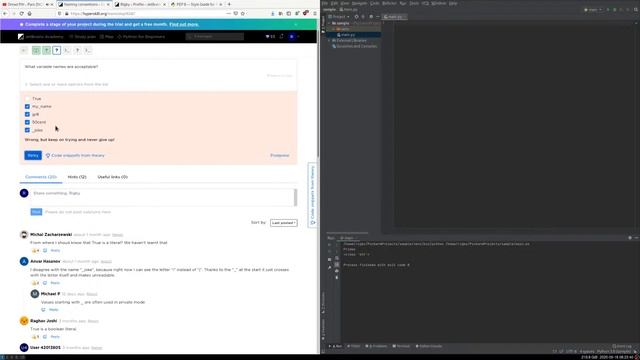Click the Debug bug icon in PyCharm toolbar
640x360 pixels.
(x=615, y=9)
